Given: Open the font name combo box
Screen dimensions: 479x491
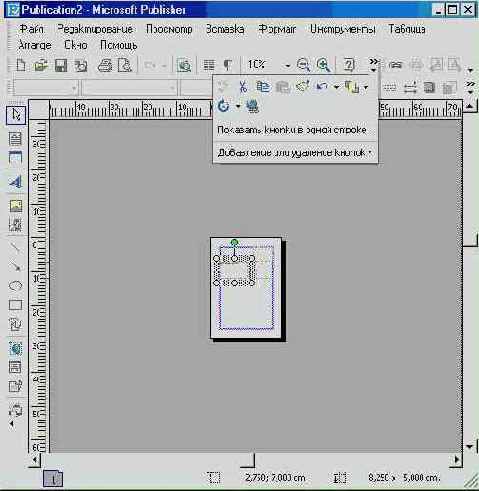Looking at the screenshot, I should coord(129,88).
